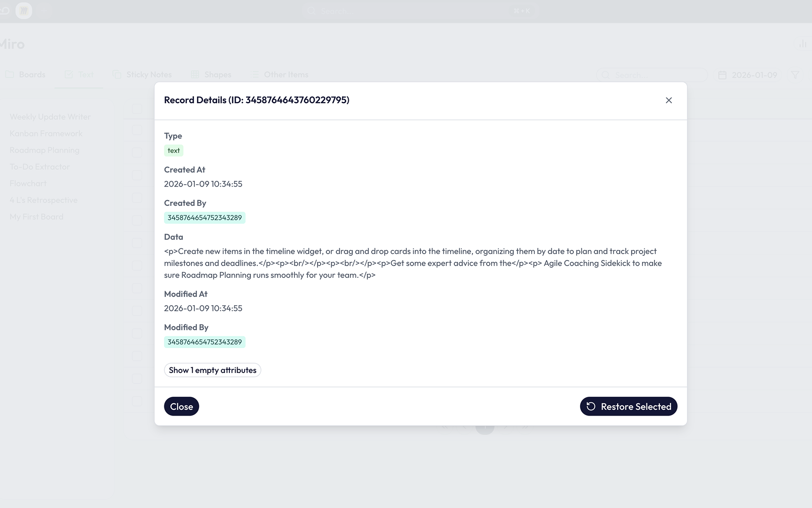Check the bottom row checkbox in the list
Screen dimensions: 812x508
[137, 401]
